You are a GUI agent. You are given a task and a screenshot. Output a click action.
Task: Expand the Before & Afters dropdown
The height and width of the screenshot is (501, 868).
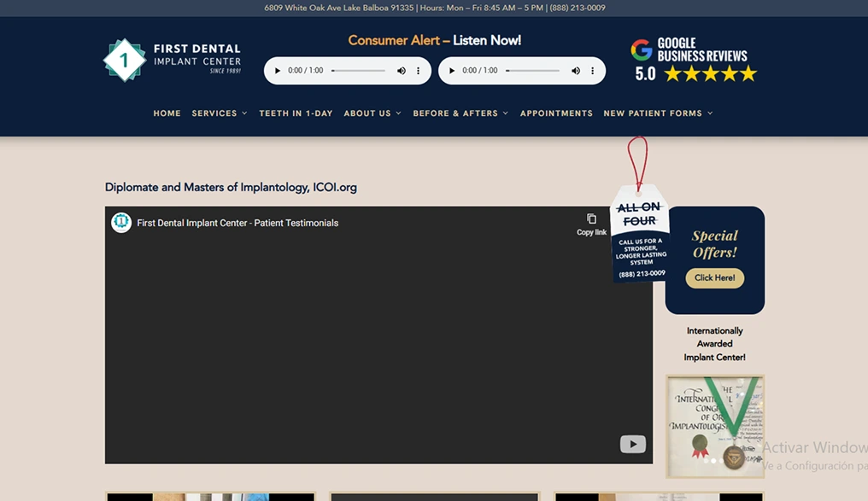tap(460, 114)
